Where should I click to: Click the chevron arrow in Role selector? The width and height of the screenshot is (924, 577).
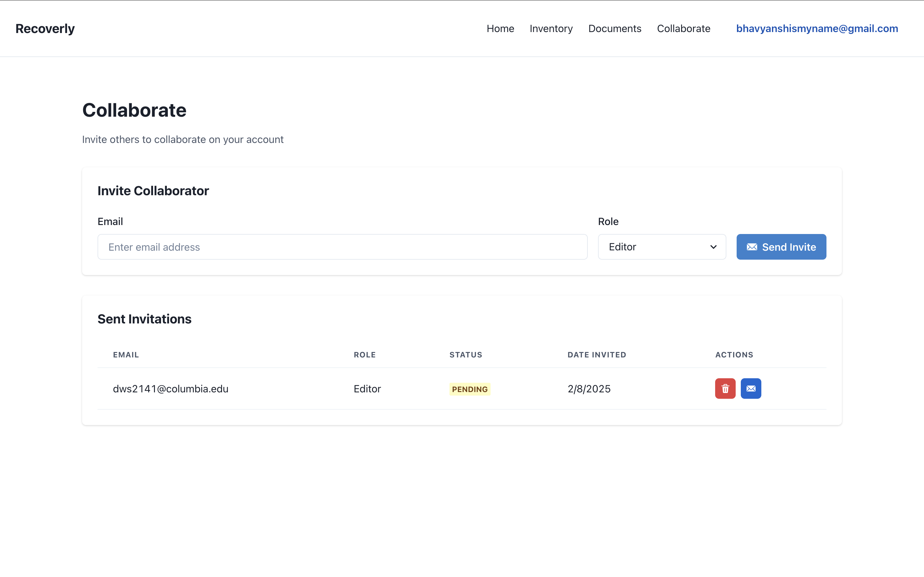713,247
